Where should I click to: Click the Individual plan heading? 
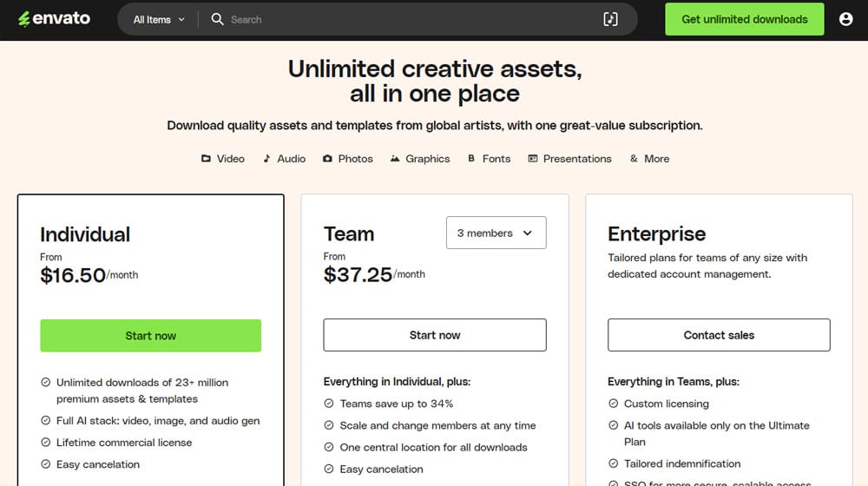click(x=85, y=234)
